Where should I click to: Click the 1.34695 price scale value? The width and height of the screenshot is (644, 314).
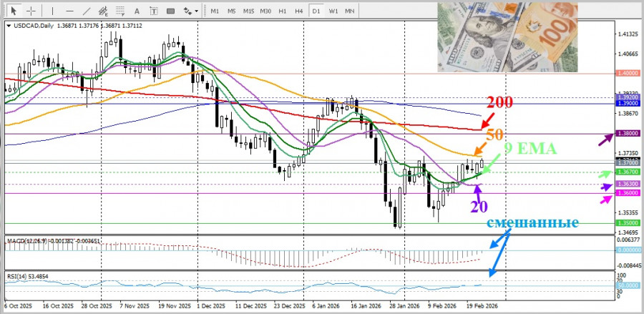(x=628, y=232)
